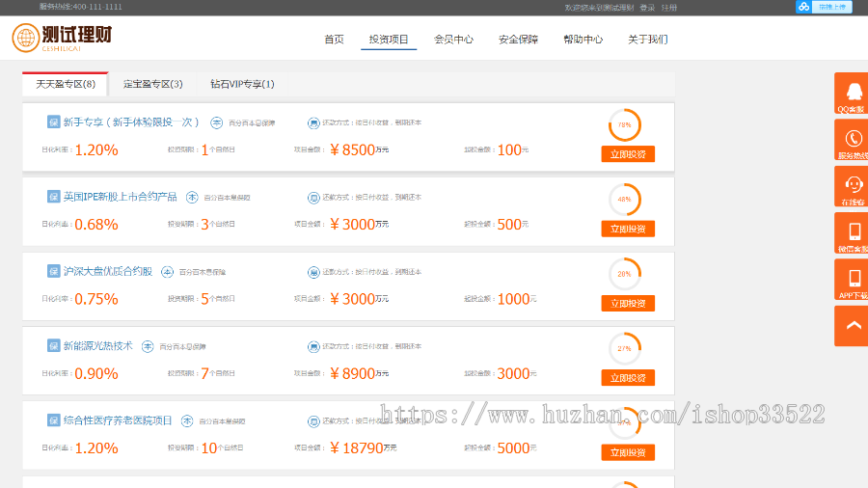Screen dimensions: 868x488
Task: Click the 78% progress ring
Action: pos(624,125)
